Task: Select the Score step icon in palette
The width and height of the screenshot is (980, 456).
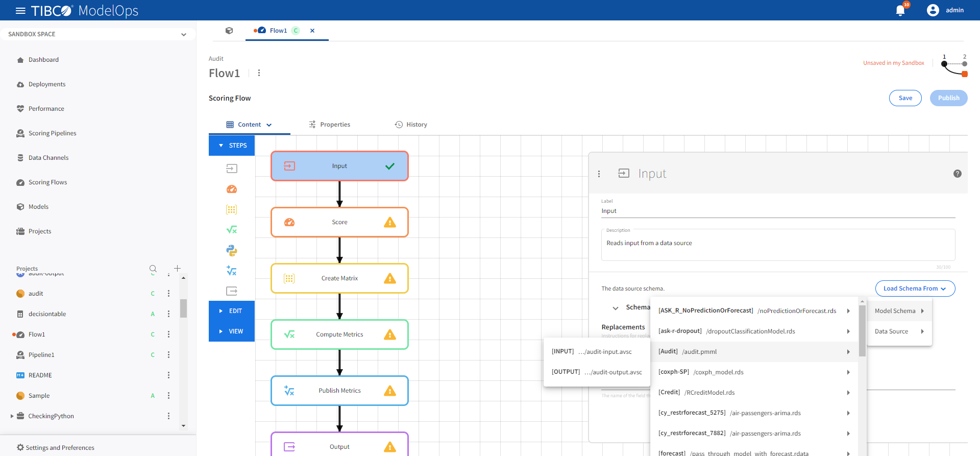Action: (232, 189)
